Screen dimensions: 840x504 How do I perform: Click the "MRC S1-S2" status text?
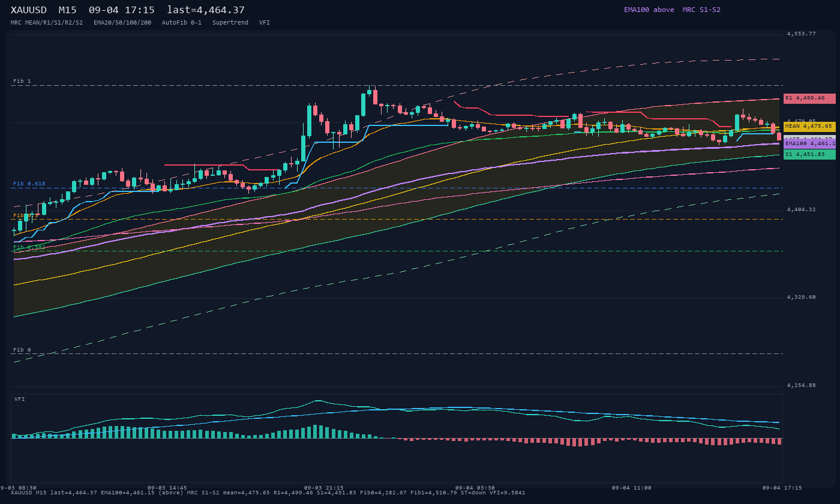701,10
